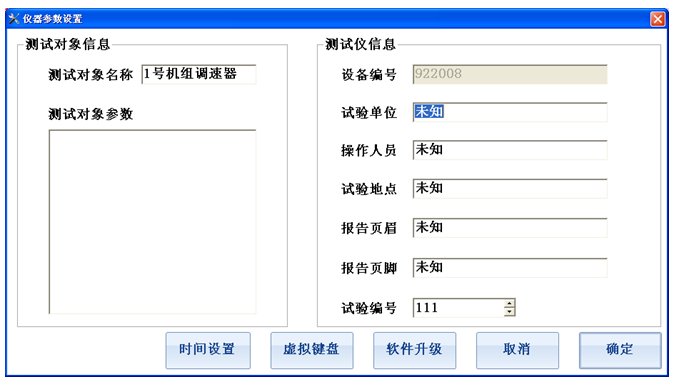
Task: Click the wrench icon in title bar
Action: click(14, 19)
